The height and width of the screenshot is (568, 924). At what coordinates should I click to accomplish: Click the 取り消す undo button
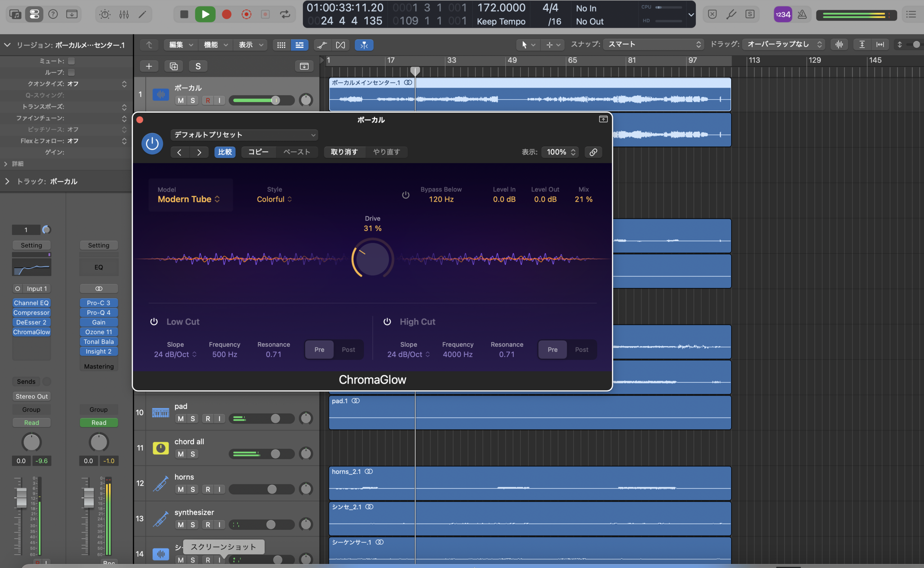click(344, 152)
